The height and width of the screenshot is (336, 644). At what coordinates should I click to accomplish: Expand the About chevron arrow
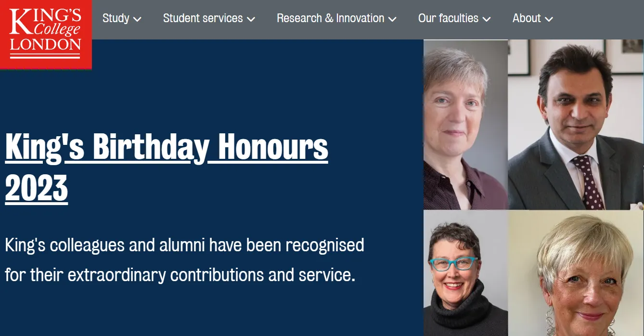coord(549,19)
